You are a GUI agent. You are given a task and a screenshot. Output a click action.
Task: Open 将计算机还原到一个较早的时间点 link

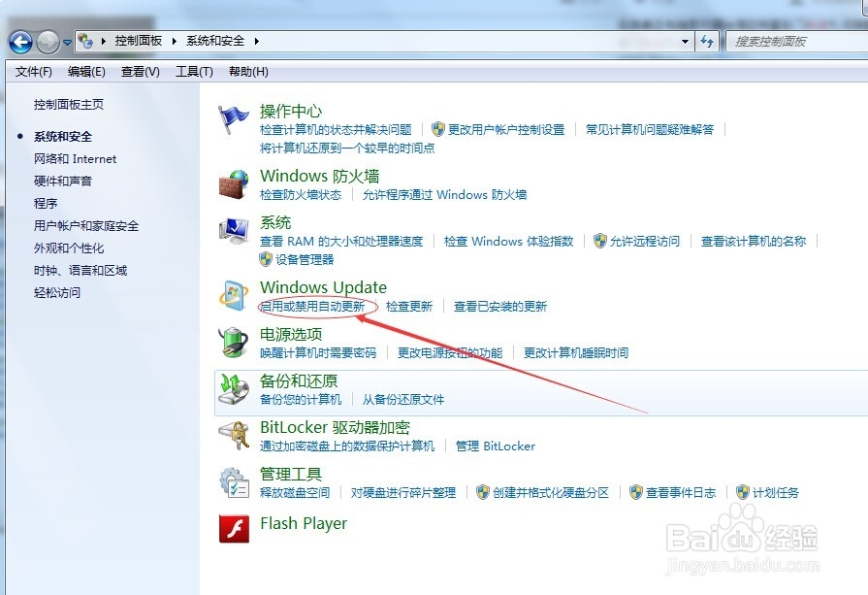(x=347, y=148)
